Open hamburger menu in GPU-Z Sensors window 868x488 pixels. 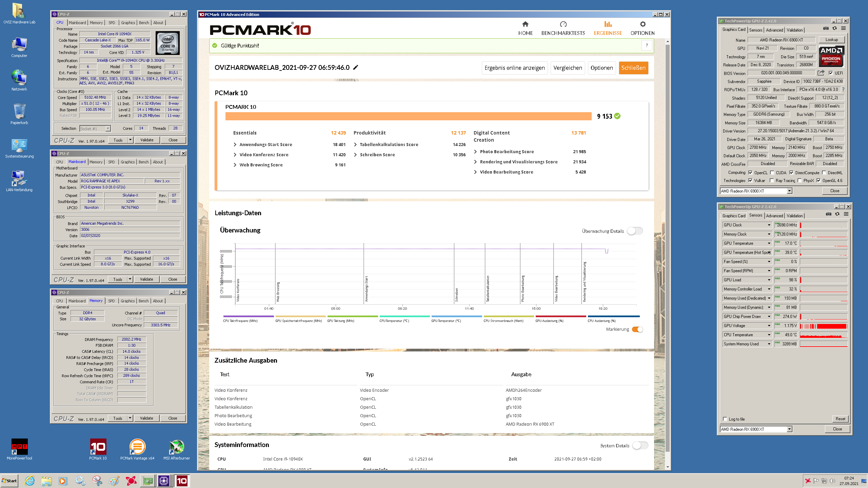point(846,214)
